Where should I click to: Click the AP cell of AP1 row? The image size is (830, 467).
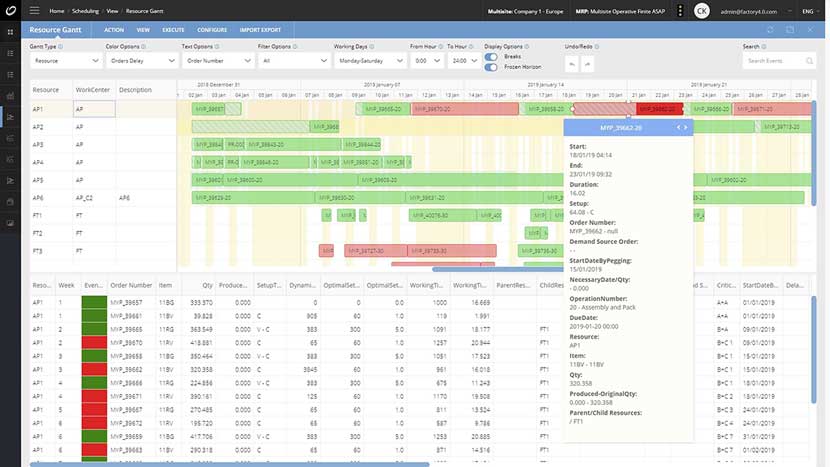(94, 109)
